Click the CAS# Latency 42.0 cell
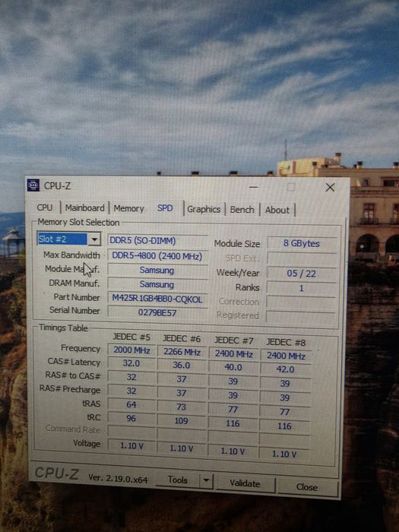 pyautogui.click(x=285, y=369)
